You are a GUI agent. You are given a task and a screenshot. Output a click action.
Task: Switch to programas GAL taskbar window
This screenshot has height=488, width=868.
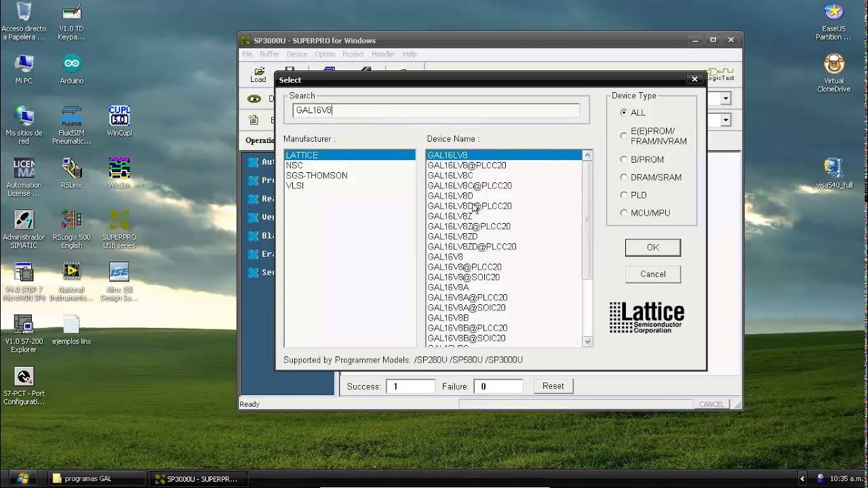point(96,479)
